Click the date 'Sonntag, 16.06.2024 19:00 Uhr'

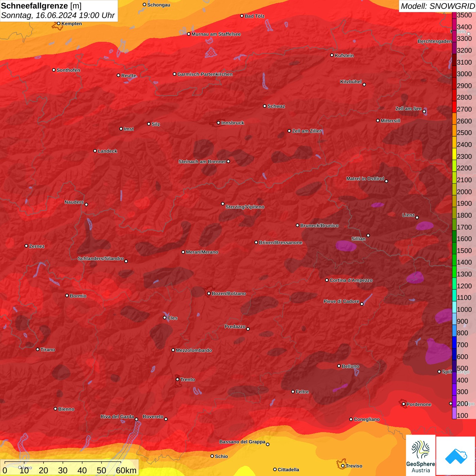tap(58, 15)
